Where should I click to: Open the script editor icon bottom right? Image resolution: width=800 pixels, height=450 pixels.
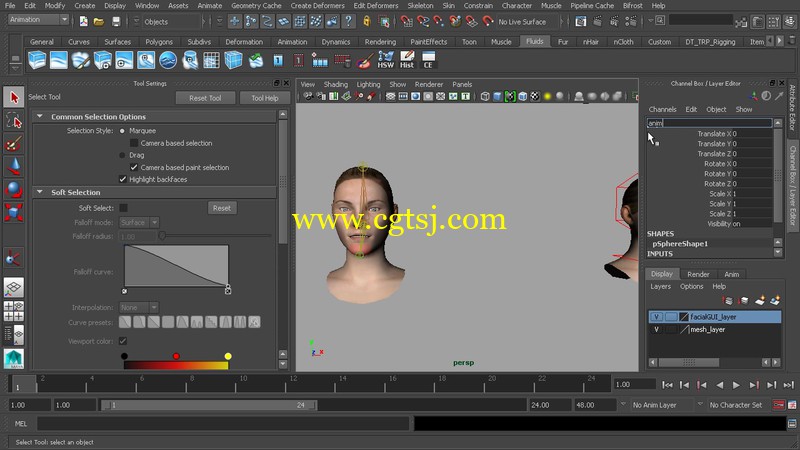tap(792, 423)
